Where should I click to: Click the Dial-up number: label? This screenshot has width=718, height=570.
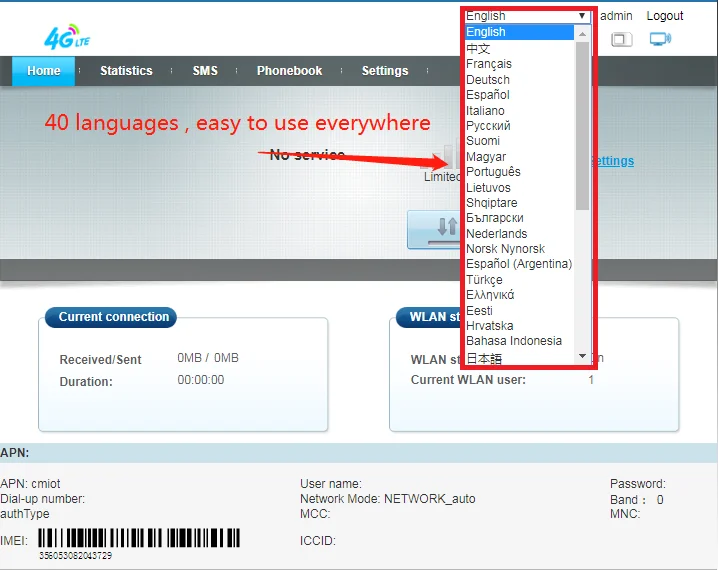point(43,499)
